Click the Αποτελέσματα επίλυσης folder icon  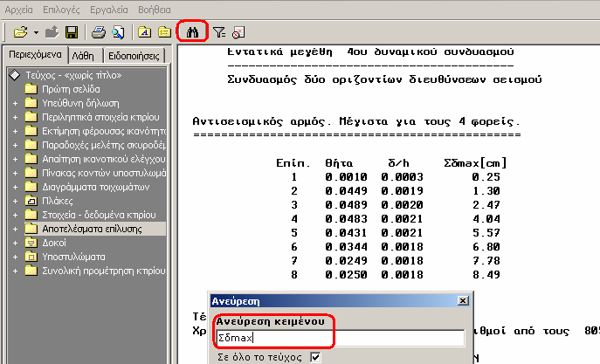click(x=31, y=229)
